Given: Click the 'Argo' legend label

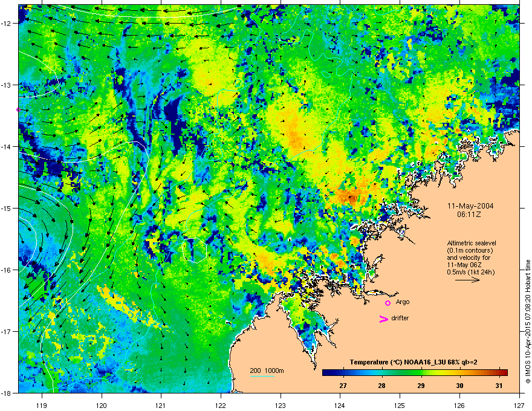Looking at the screenshot, I should click(403, 302).
